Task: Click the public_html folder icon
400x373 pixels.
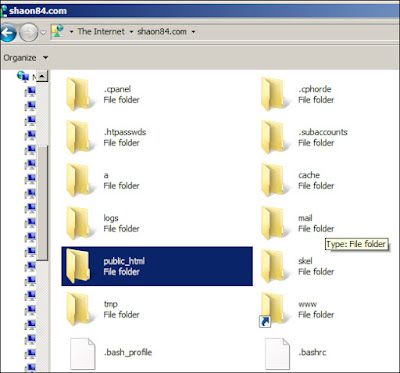Action: click(x=78, y=266)
